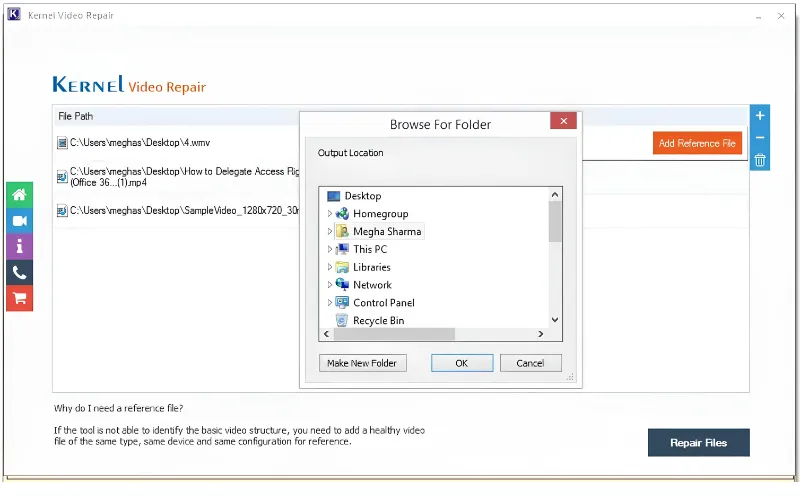Choose Desktop as output location
Image resolution: width=800 pixels, height=500 pixels.
tap(363, 196)
